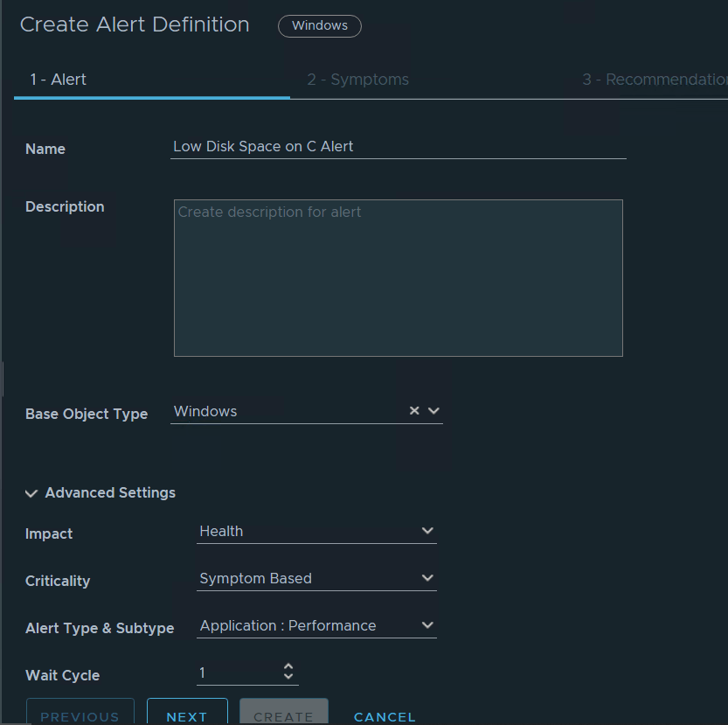Click the Windows badge beside the title
This screenshot has width=728, height=725.
[x=319, y=26]
